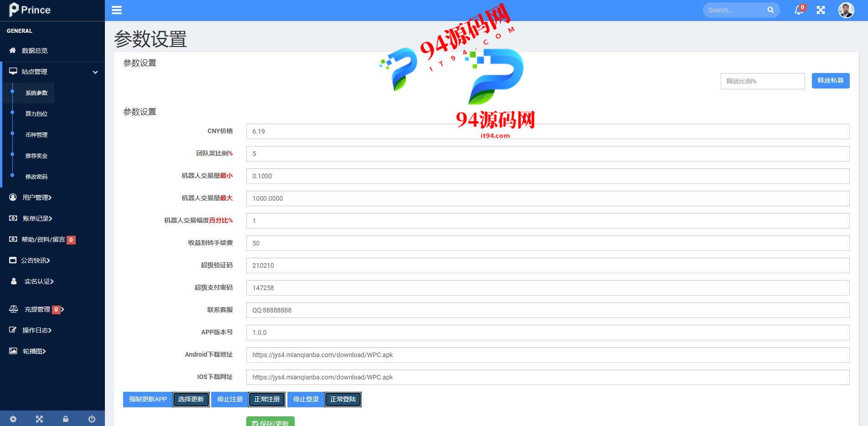Click the search magnifier icon

click(770, 10)
